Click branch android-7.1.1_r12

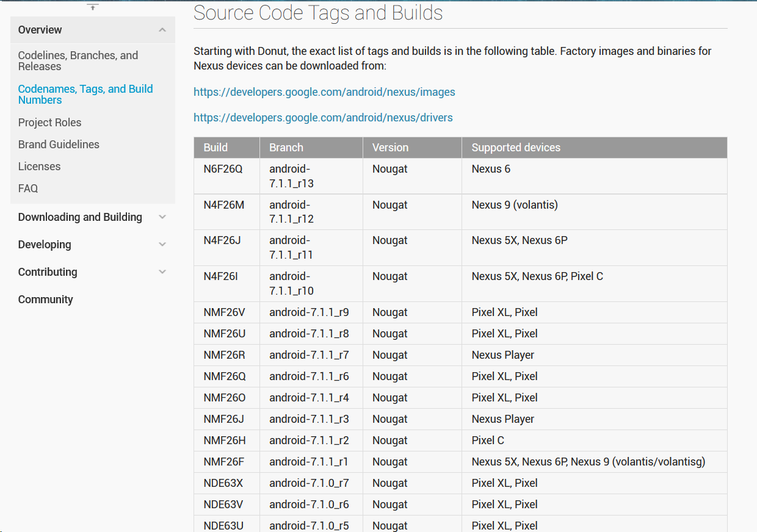pos(291,212)
